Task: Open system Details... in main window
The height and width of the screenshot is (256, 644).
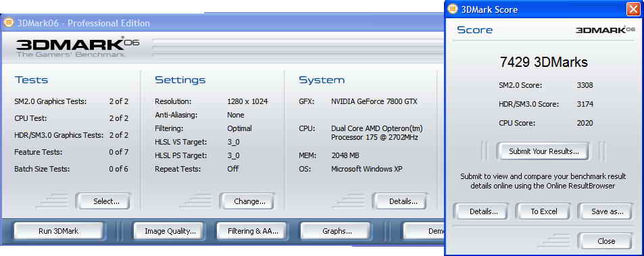Action: (x=399, y=201)
